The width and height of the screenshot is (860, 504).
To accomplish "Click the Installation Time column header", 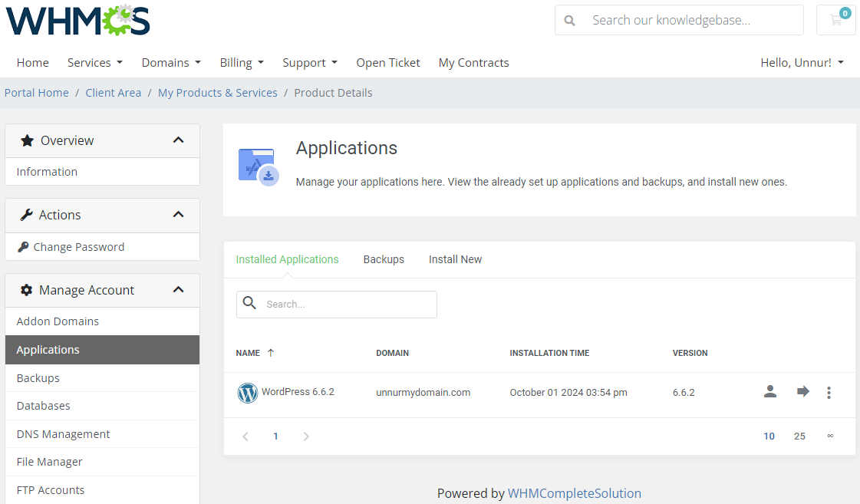I will 549,353.
